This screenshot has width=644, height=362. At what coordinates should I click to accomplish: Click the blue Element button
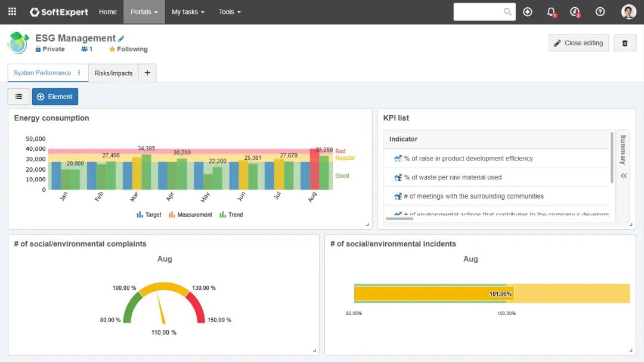(55, 97)
